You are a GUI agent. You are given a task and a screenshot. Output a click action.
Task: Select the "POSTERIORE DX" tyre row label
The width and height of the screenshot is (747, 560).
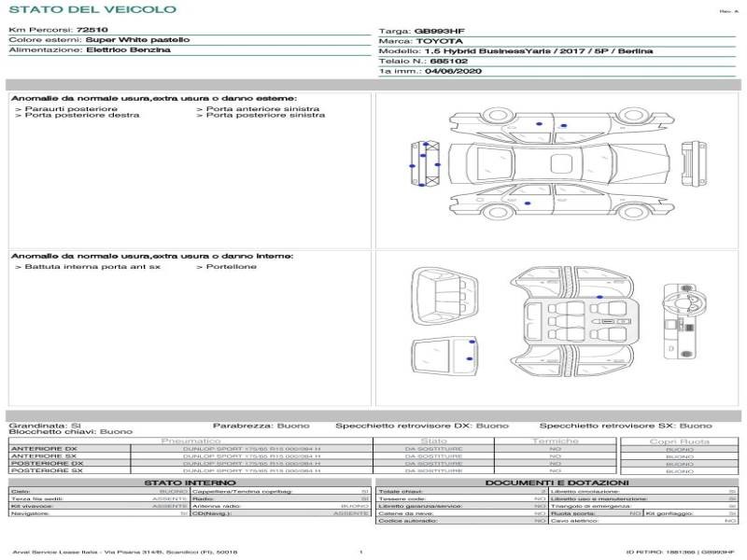point(48,463)
